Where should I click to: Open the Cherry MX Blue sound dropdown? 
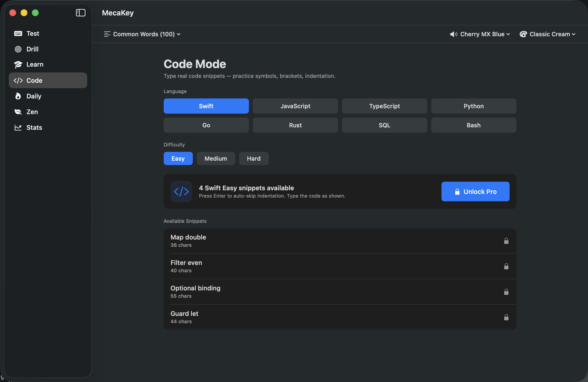pyautogui.click(x=480, y=34)
